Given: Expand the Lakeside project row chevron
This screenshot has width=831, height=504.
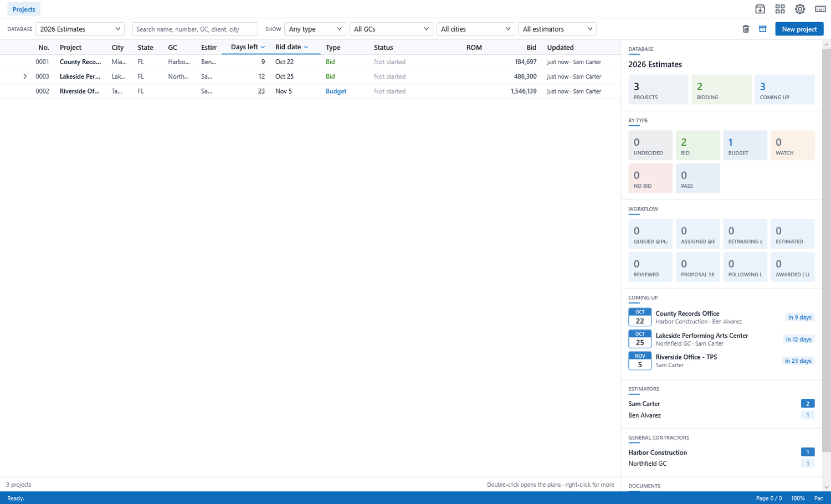Looking at the screenshot, I should pos(25,76).
